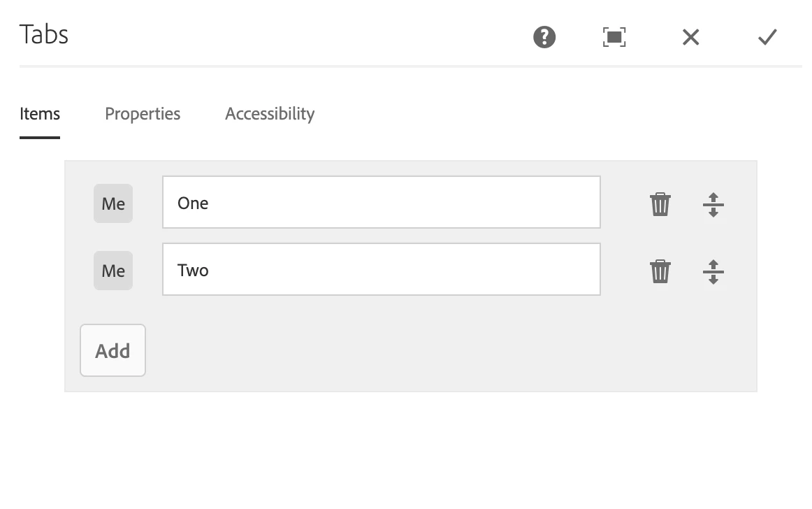
Task: Click the reorder handle for item "Two"
Action: pos(713,271)
